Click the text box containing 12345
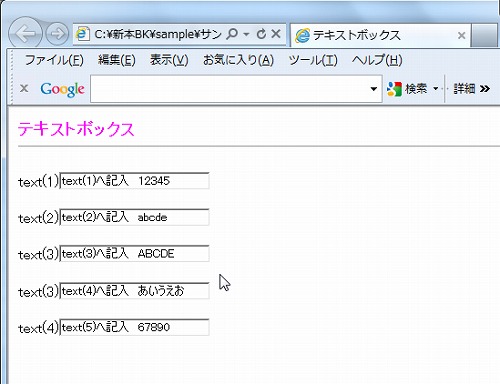The width and height of the screenshot is (500, 384). (x=134, y=181)
